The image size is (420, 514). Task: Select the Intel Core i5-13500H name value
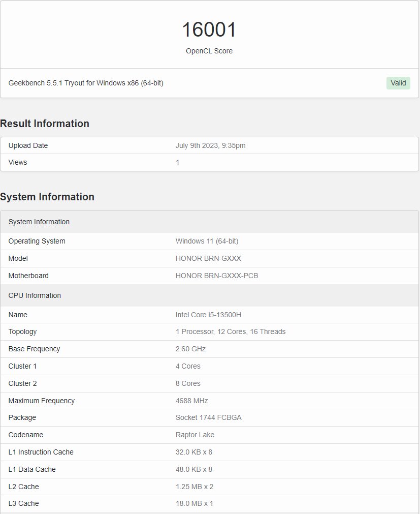pos(208,315)
